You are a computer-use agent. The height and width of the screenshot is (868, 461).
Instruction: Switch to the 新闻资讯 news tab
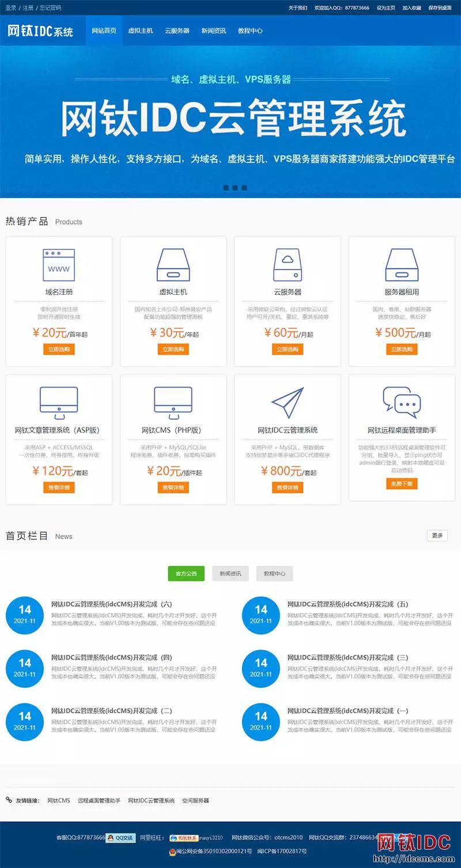click(231, 574)
